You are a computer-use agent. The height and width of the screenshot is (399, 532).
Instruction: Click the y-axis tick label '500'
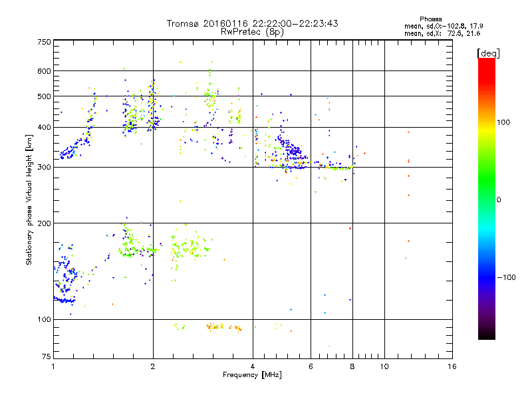44,96
